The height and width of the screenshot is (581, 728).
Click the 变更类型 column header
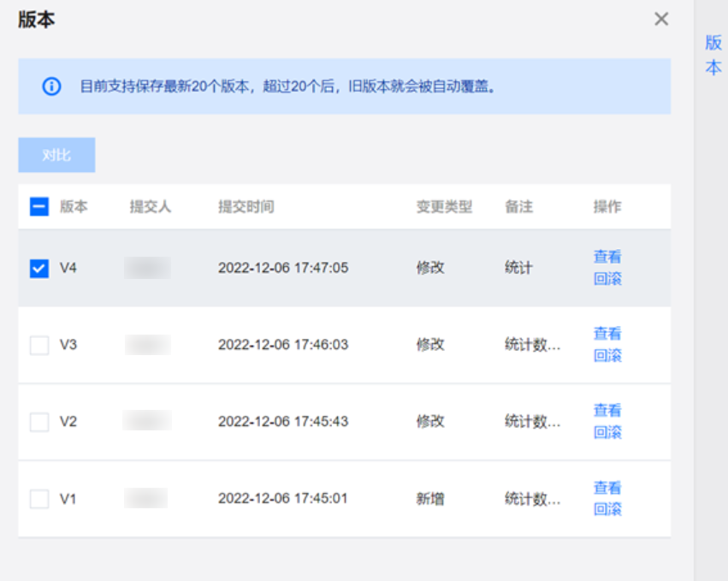[444, 207]
